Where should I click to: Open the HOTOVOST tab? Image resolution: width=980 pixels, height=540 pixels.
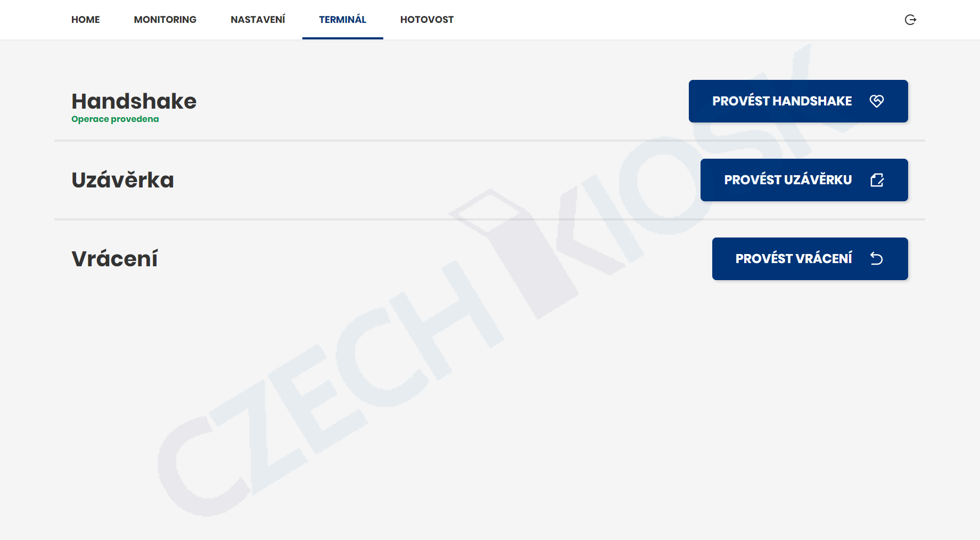coord(427,20)
